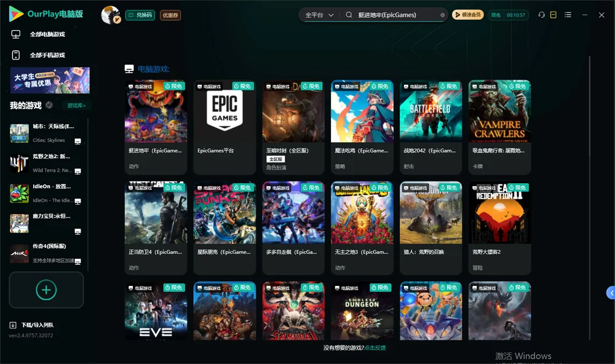
Task: Open the 游戏库> link
Action: click(76, 106)
